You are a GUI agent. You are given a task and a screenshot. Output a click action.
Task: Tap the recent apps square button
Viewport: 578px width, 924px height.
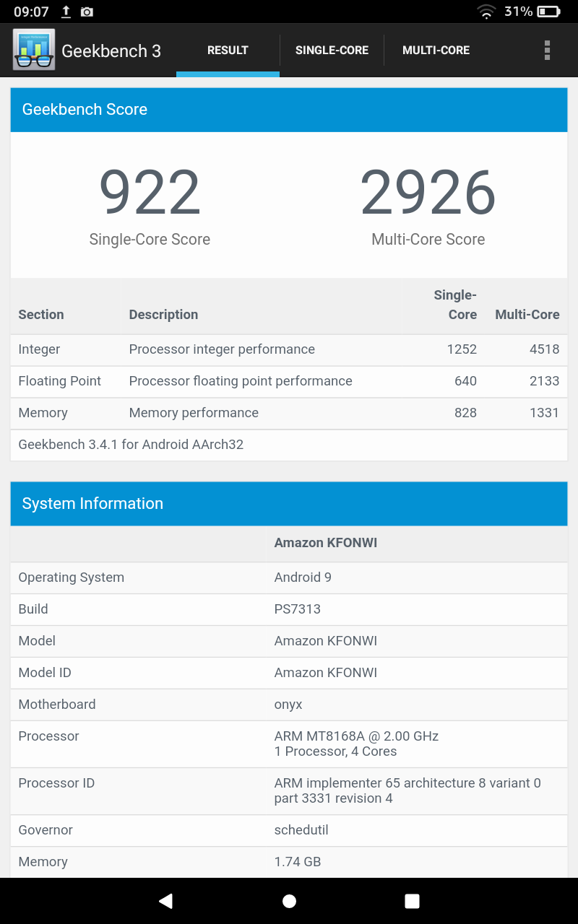[412, 900]
